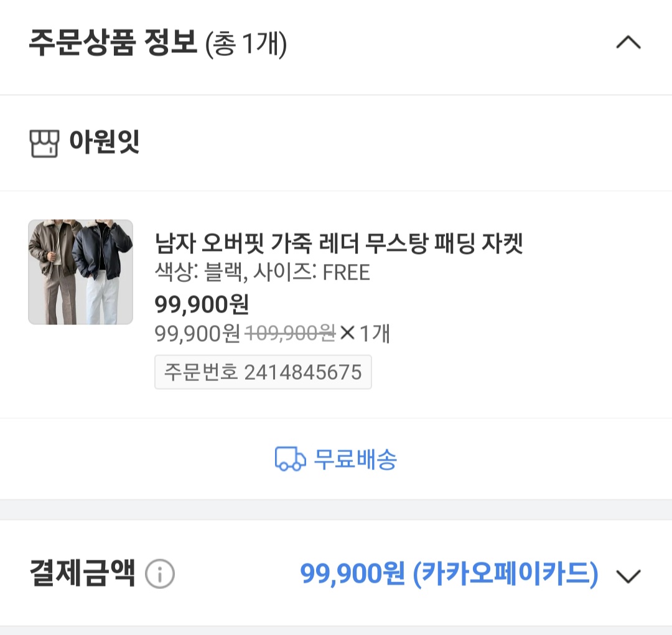Tap the blue 99,900원 payment amount
The width and height of the screenshot is (672, 635).
click(352, 574)
